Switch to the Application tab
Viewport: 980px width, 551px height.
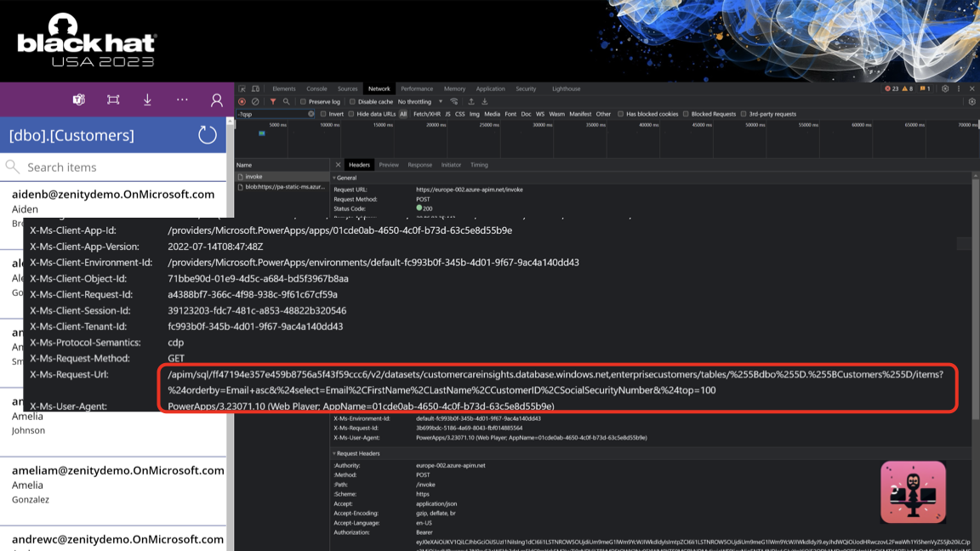(491, 88)
